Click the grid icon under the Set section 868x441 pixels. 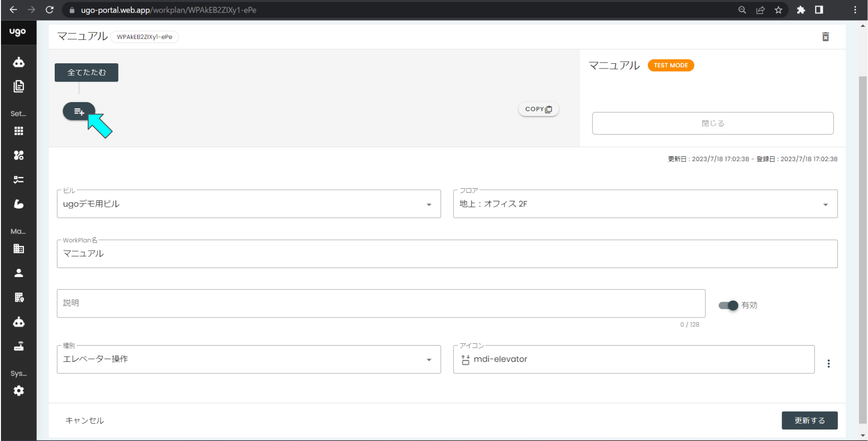click(19, 130)
